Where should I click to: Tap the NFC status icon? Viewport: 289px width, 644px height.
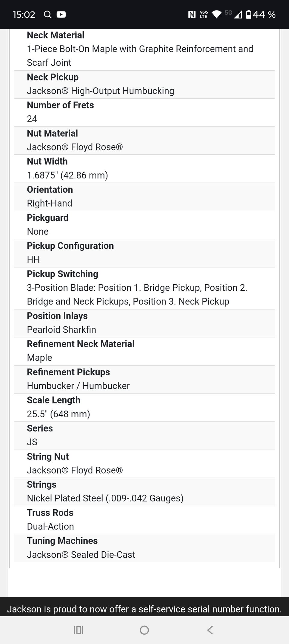click(x=192, y=14)
